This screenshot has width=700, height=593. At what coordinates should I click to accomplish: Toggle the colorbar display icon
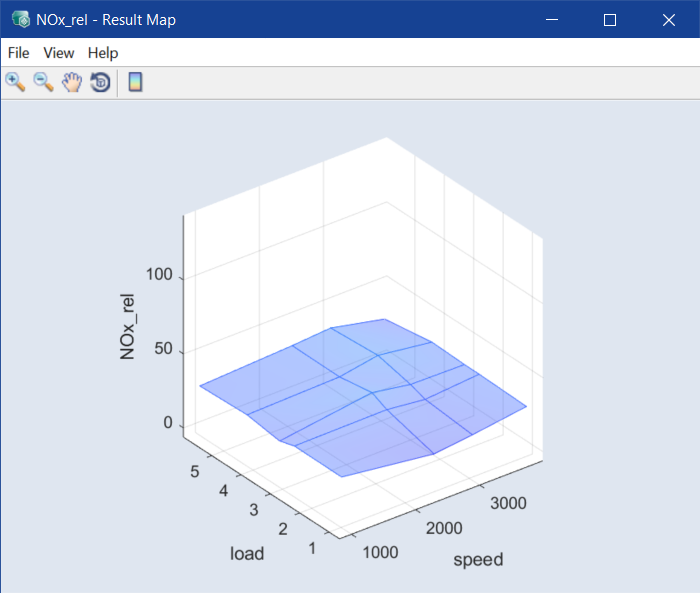[135, 82]
